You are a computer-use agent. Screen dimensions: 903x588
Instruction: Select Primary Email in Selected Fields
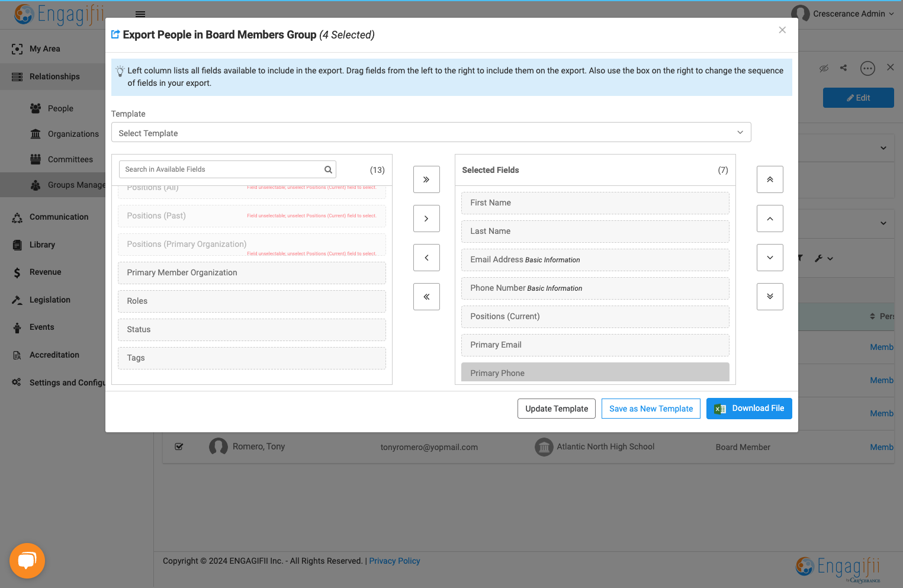tap(595, 345)
